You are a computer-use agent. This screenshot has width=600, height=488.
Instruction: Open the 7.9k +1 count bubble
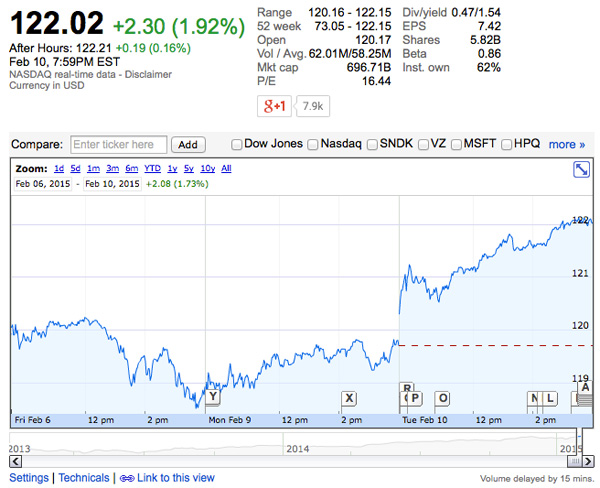313,106
